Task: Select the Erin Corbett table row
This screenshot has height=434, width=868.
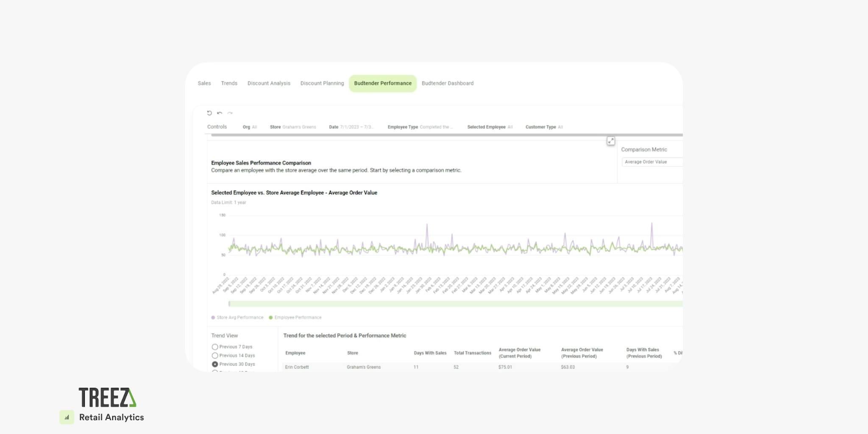Action: [x=381, y=367]
